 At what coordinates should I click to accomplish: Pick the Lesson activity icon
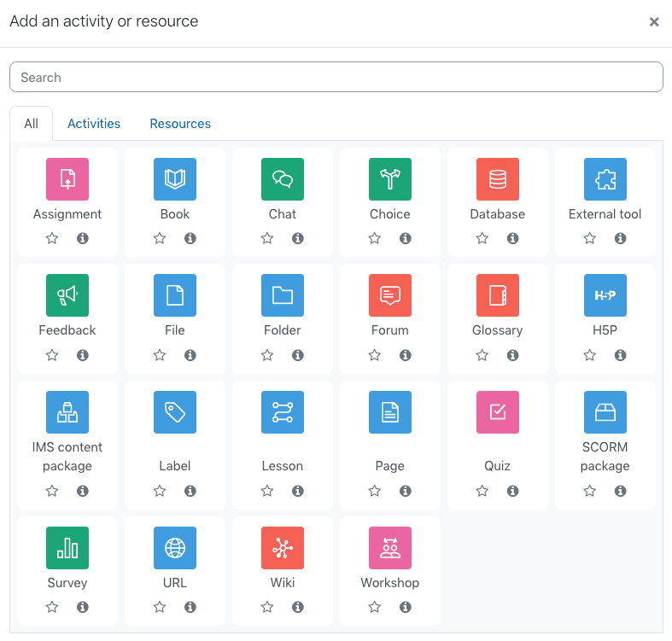point(282,412)
